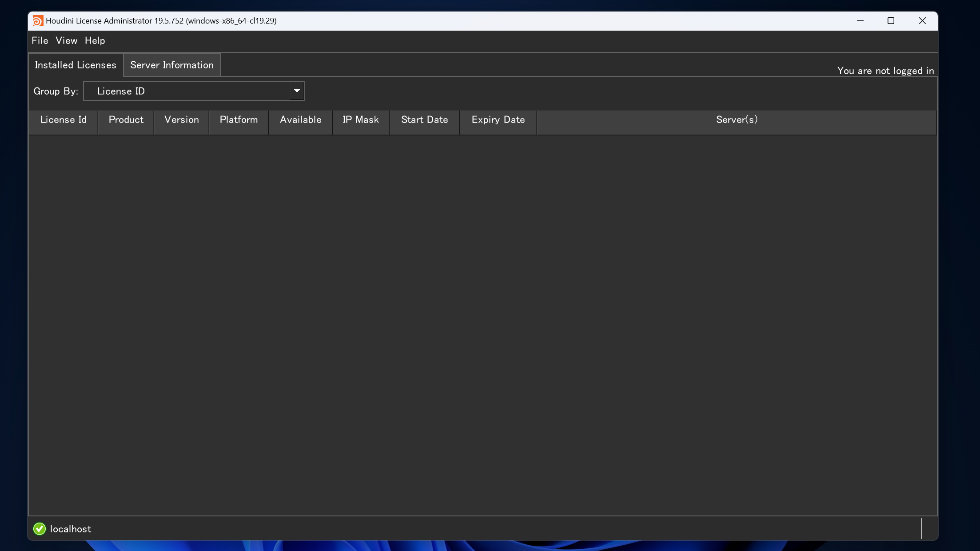Switch to Server Information tab
Viewport: 980px width, 551px height.
click(172, 65)
